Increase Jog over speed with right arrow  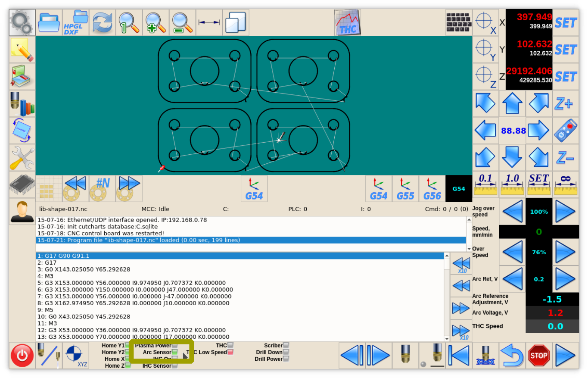[565, 212]
